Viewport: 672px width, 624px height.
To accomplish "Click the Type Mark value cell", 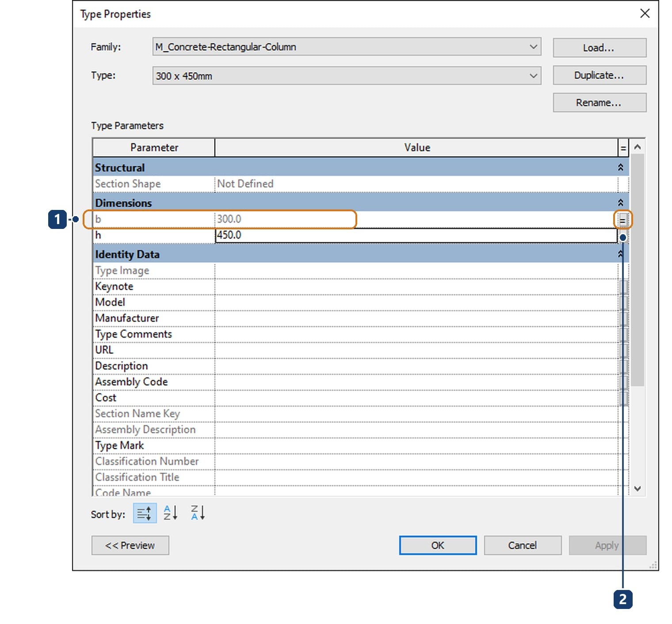I will point(416,445).
